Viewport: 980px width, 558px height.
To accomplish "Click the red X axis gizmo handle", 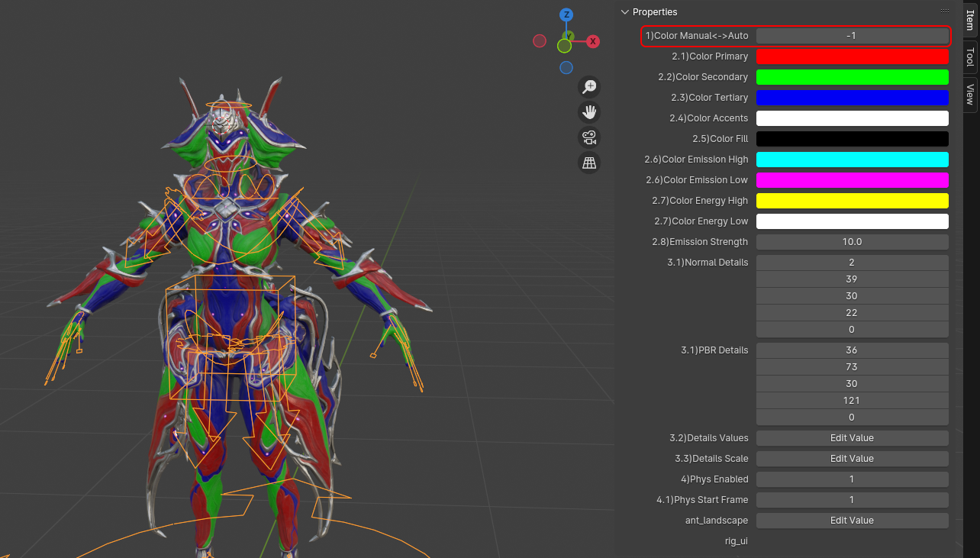I will pyautogui.click(x=593, y=41).
